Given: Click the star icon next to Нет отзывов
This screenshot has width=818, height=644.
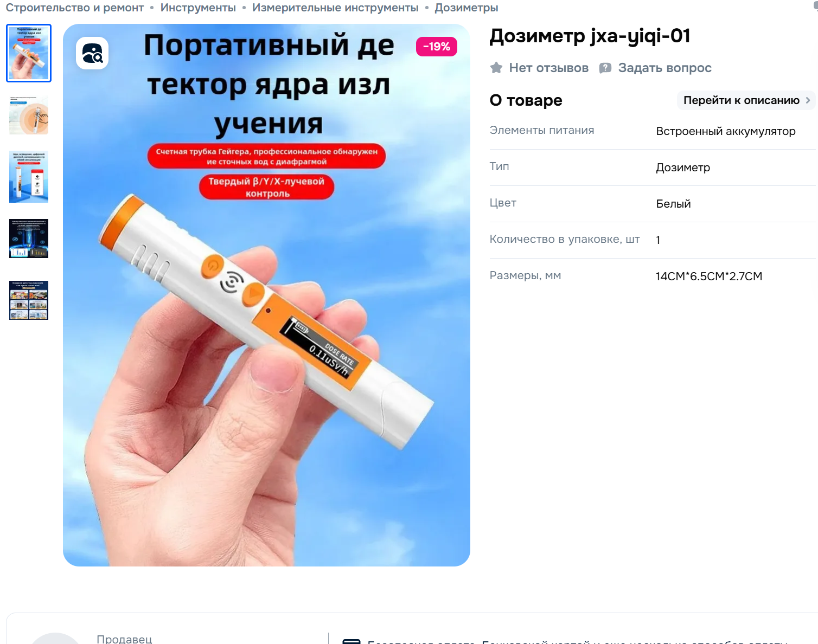Looking at the screenshot, I should click(x=496, y=68).
